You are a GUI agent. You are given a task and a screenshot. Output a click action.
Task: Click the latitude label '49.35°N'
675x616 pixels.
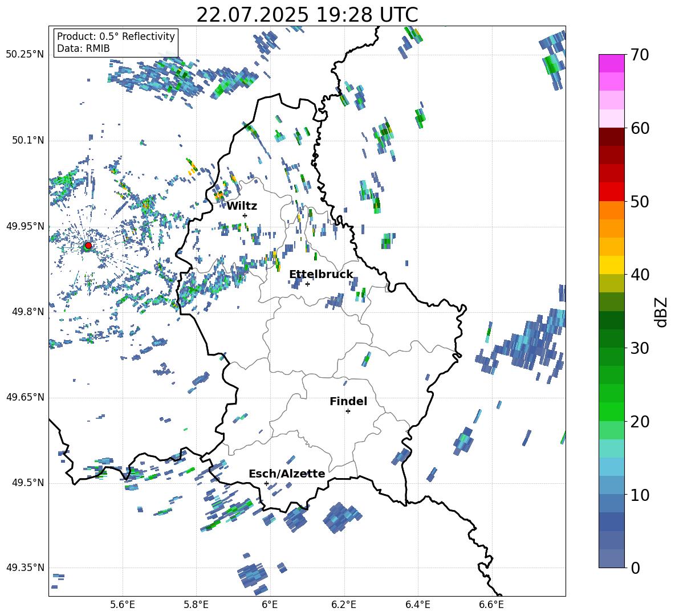coord(25,568)
